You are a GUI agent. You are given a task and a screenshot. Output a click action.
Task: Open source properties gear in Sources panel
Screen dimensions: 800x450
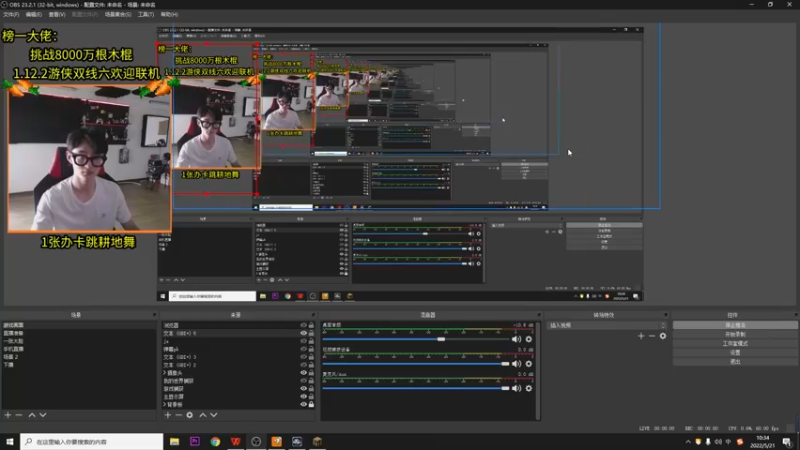190,414
